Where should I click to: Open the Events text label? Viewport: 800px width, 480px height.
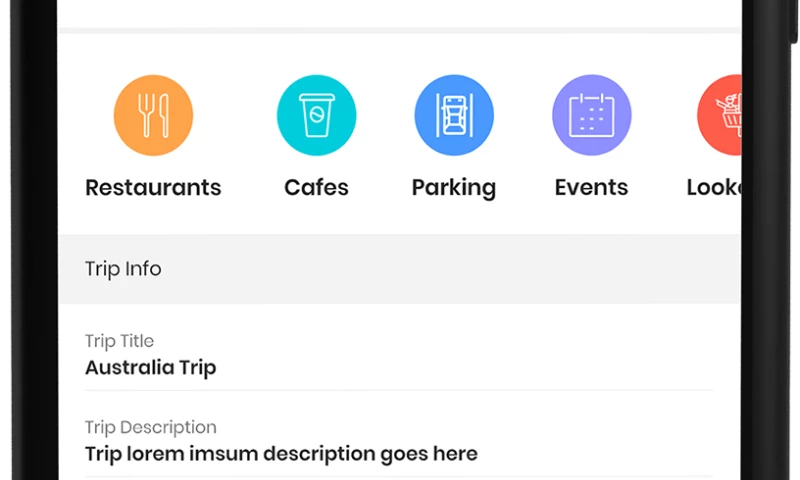click(x=592, y=187)
